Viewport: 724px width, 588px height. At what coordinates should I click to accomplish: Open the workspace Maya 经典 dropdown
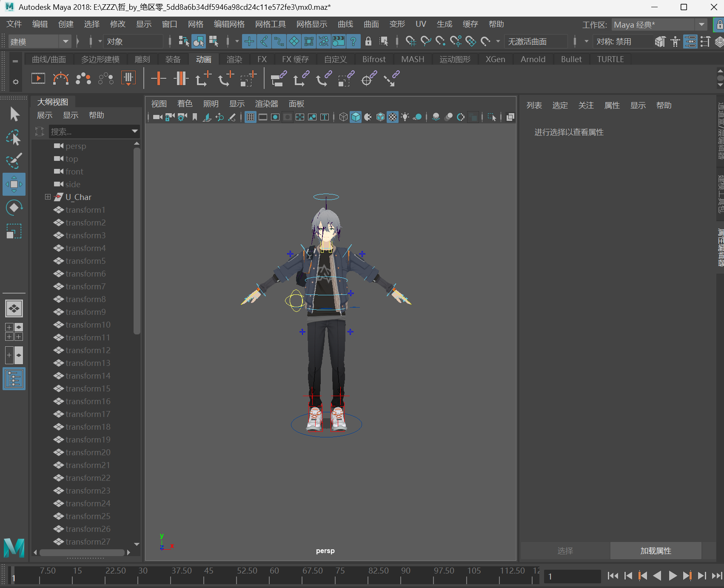pyautogui.click(x=701, y=25)
